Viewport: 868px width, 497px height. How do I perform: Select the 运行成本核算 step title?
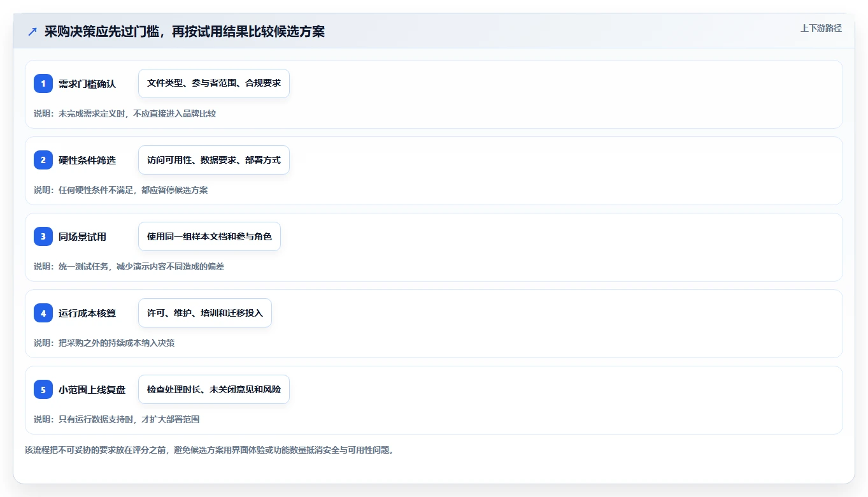[87, 313]
